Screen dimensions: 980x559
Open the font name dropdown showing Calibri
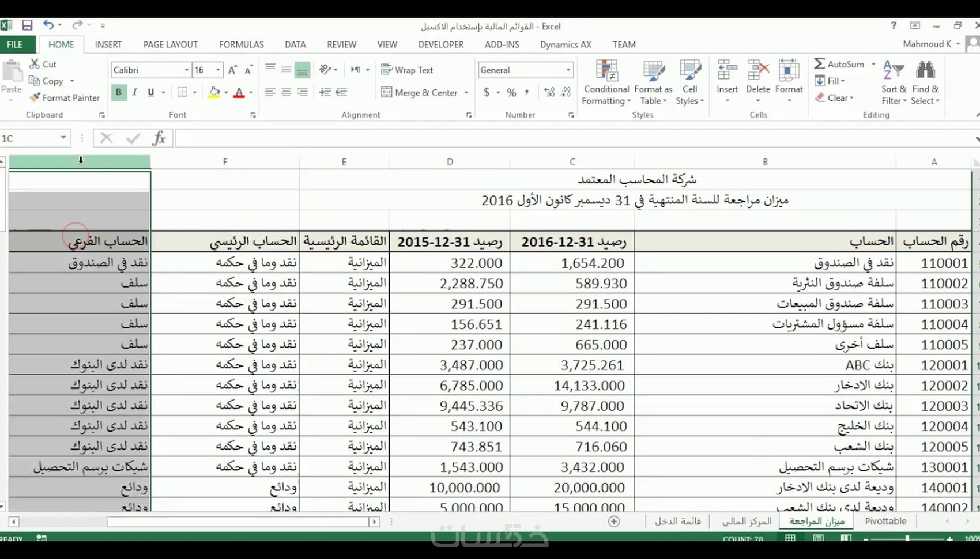pyautogui.click(x=186, y=70)
